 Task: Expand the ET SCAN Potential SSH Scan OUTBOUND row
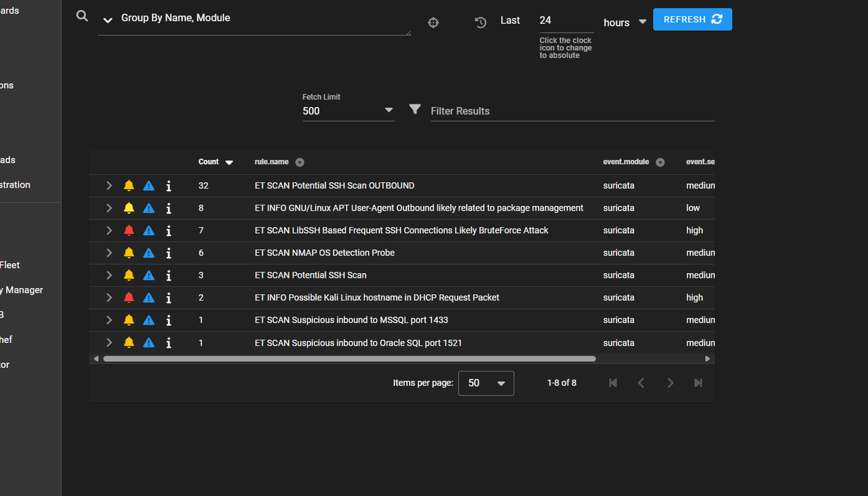[x=108, y=186]
